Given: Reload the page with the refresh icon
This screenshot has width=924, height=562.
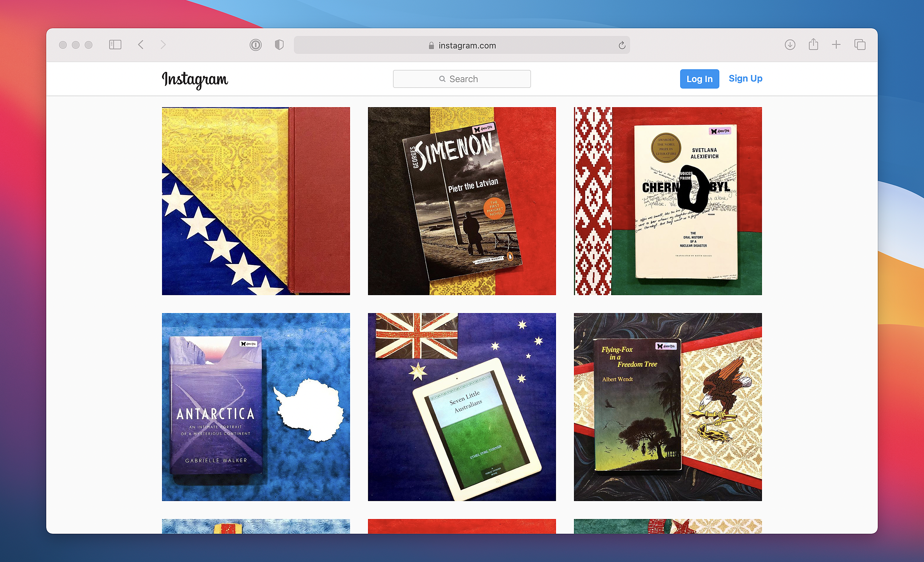Looking at the screenshot, I should click(x=622, y=45).
